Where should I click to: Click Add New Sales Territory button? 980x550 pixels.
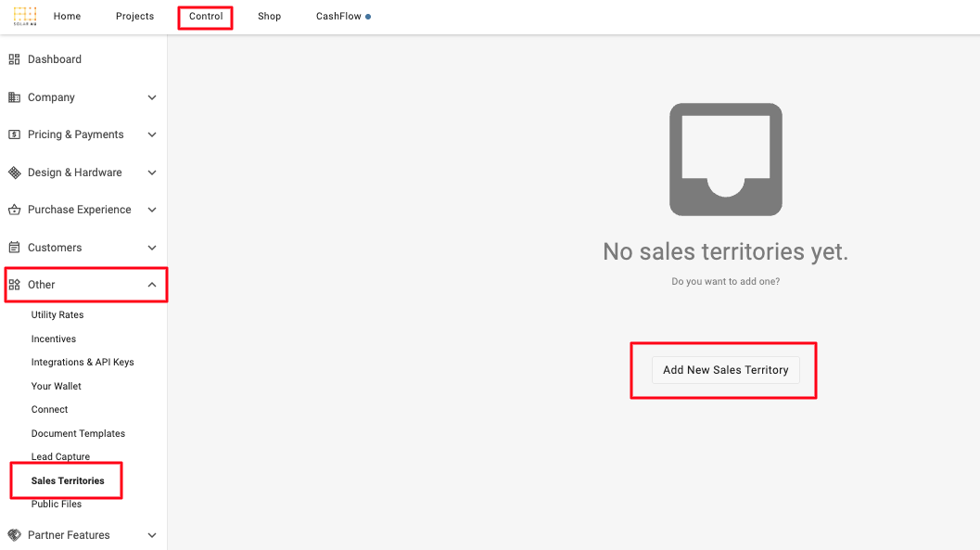[x=726, y=370]
